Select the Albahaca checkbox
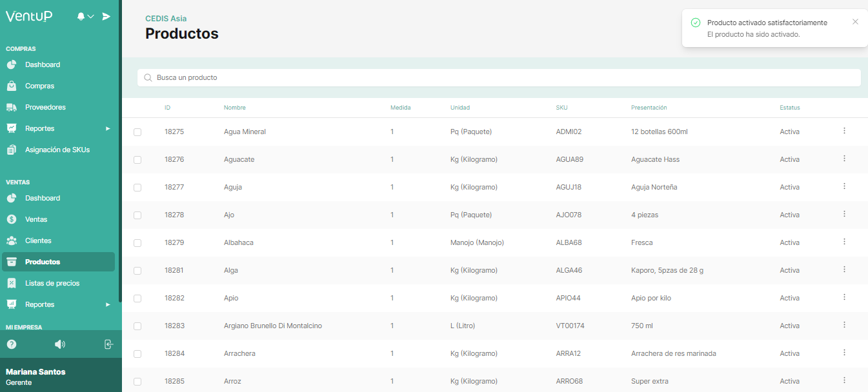The image size is (868, 392). click(137, 243)
